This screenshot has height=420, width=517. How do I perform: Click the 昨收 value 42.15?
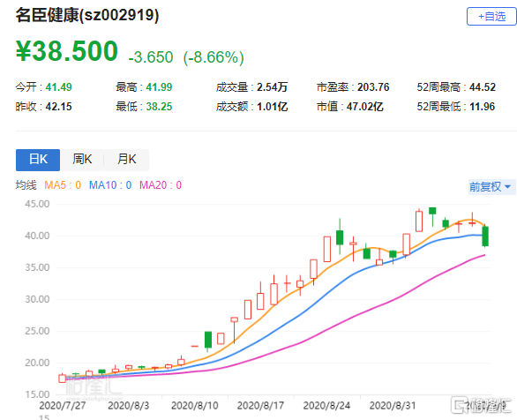pos(59,107)
